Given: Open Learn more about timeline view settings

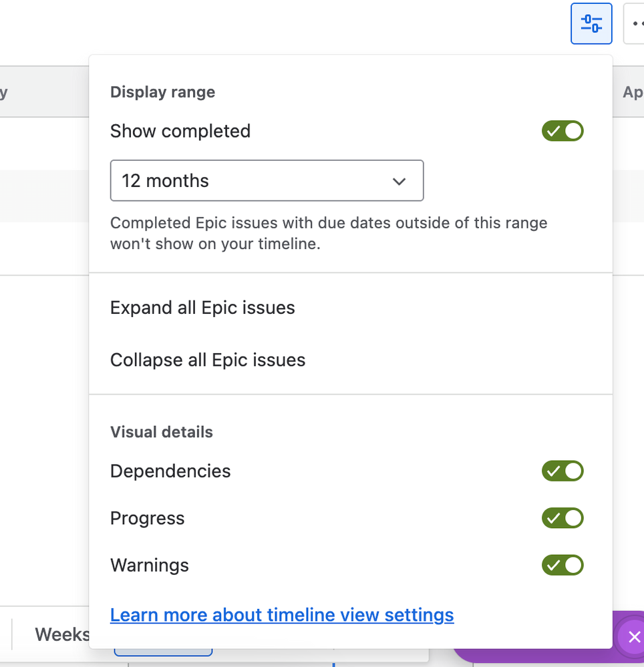Looking at the screenshot, I should pos(281,614).
